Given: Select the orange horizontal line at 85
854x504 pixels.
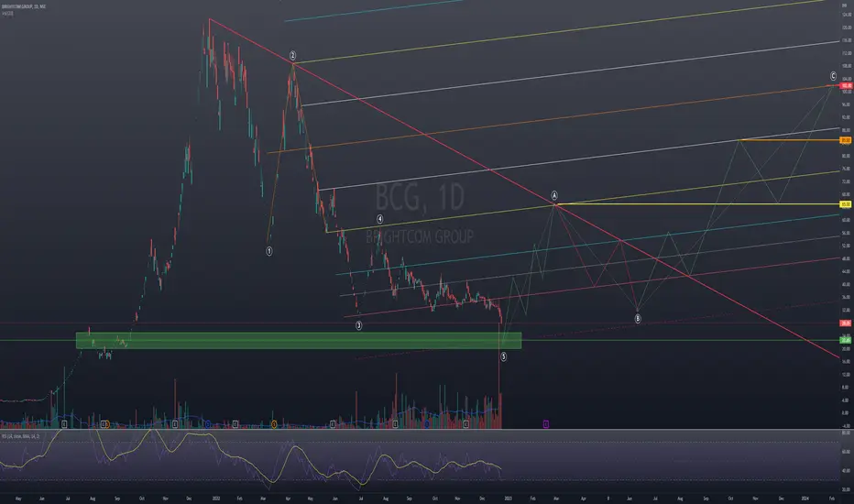Looking at the screenshot, I should click(x=789, y=140).
